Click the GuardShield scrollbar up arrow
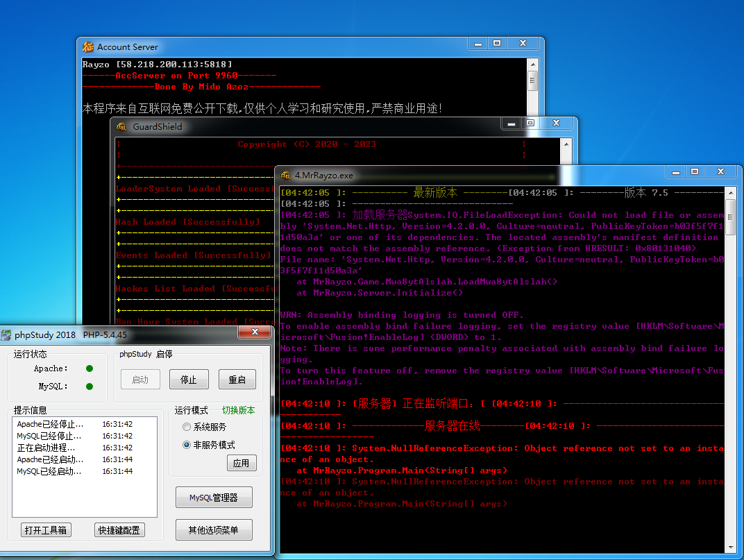 pyautogui.click(x=566, y=144)
